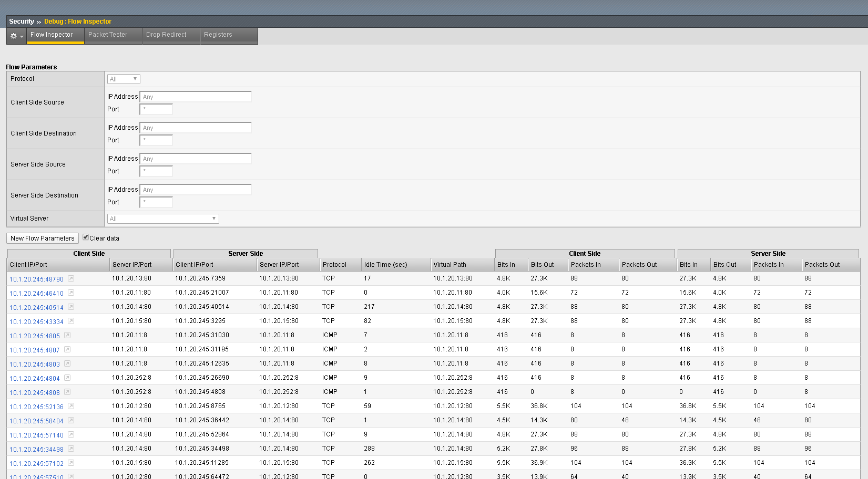The height and width of the screenshot is (479, 868).
Task: Open flow details icon beside 10.1.20.245:46410
Action: 71,293
